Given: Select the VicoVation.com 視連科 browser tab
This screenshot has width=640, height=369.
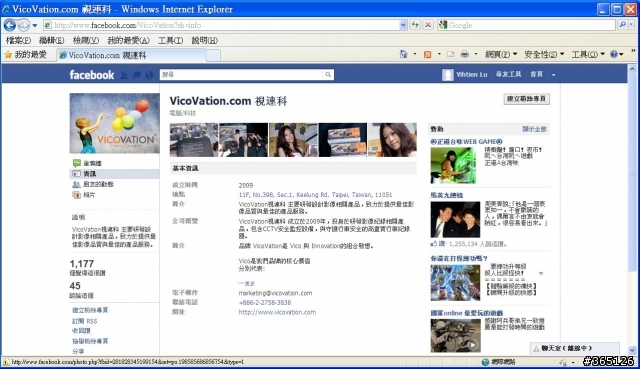Looking at the screenshot, I should point(131,55).
